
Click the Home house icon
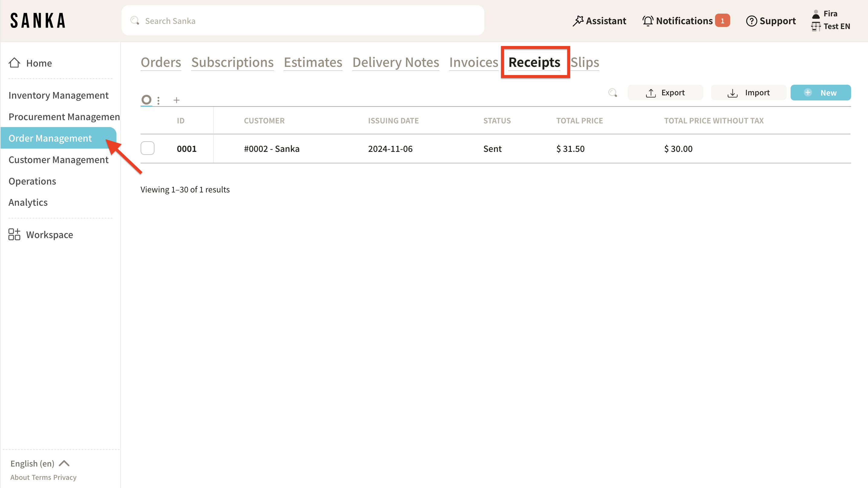point(14,63)
